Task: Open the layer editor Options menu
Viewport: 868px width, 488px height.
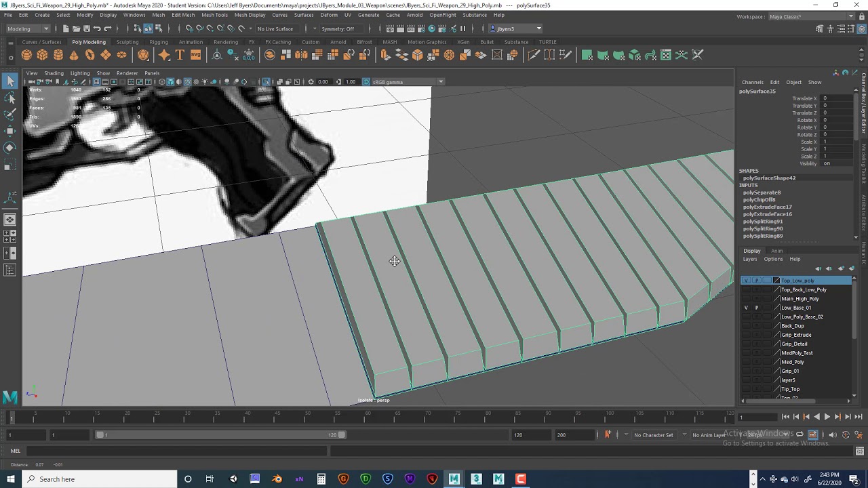Action: click(x=773, y=259)
